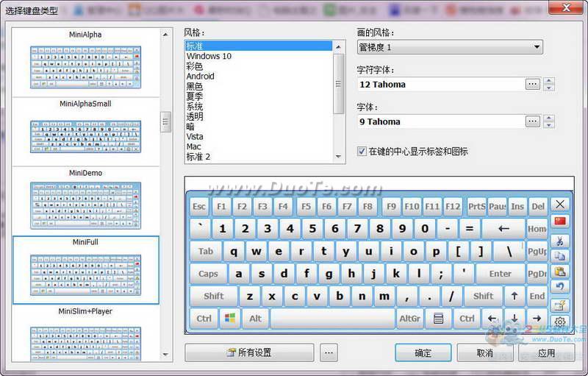Select the 系统 style
The image size is (588, 376).
click(259, 106)
